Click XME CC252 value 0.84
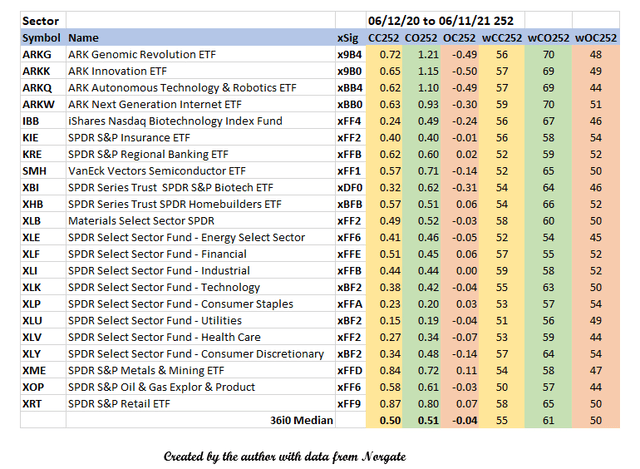Image resolution: width=640 pixels, height=469 pixels. click(384, 371)
